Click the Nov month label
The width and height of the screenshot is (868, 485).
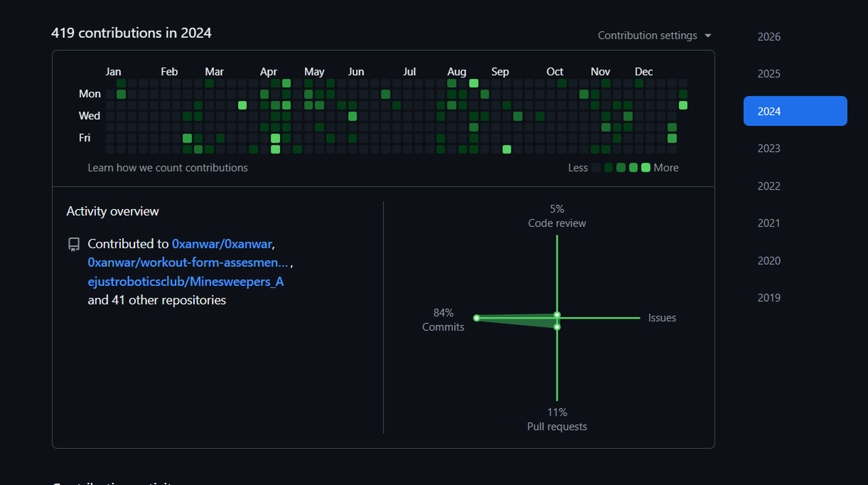[600, 72]
